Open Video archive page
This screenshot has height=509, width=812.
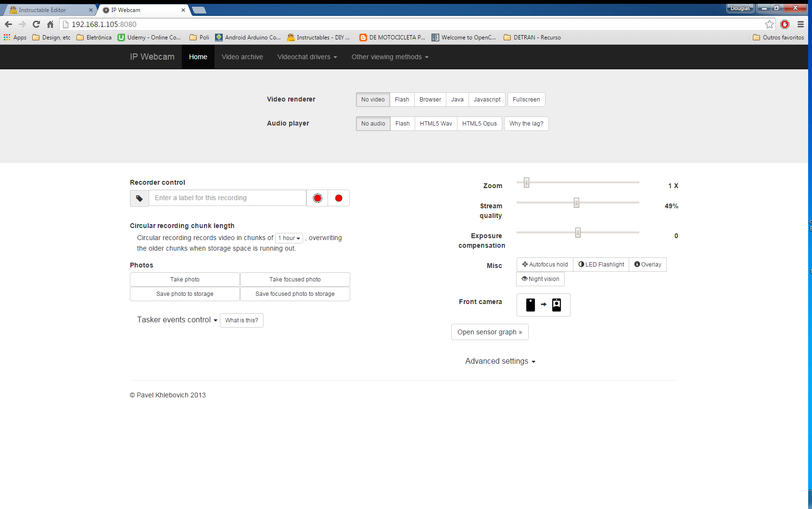click(x=242, y=57)
